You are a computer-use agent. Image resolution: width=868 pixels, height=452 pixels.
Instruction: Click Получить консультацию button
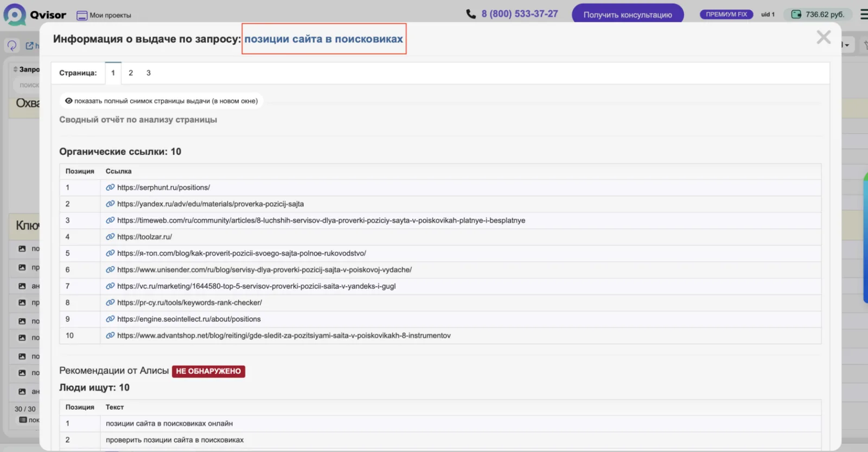(x=628, y=15)
